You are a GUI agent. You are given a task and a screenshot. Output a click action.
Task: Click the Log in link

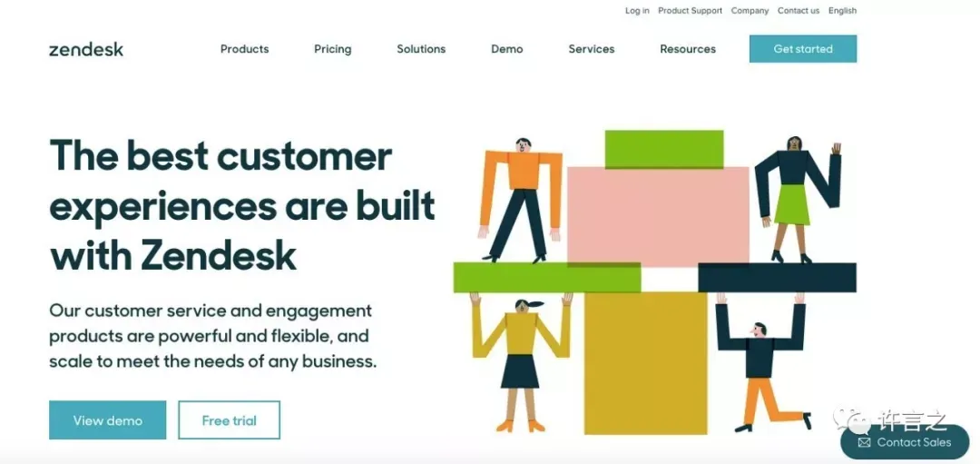[x=637, y=11]
